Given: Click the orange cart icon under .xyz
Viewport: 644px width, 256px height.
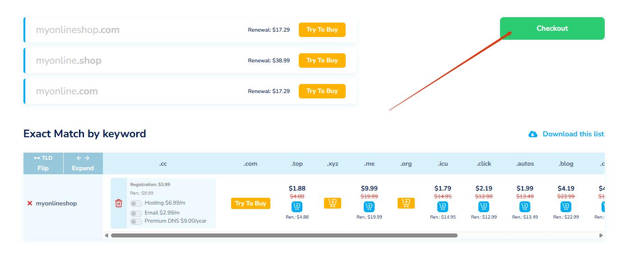Looking at the screenshot, I should click(333, 203).
